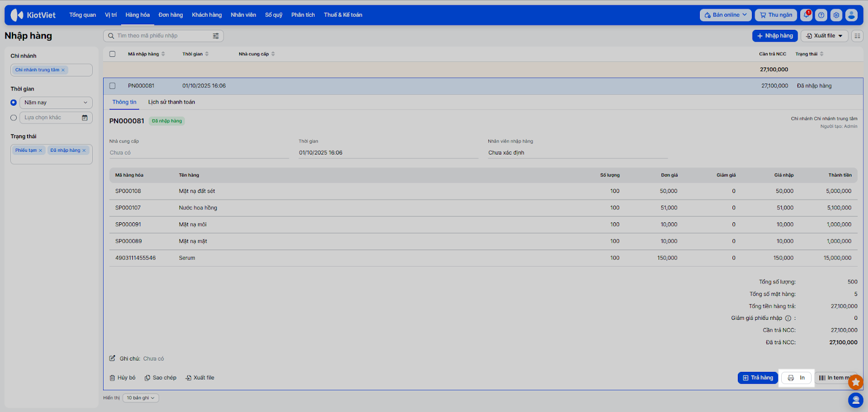
Task: Open the 'Thuế & Kế toán' menu
Action: click(x=343, y=15)
